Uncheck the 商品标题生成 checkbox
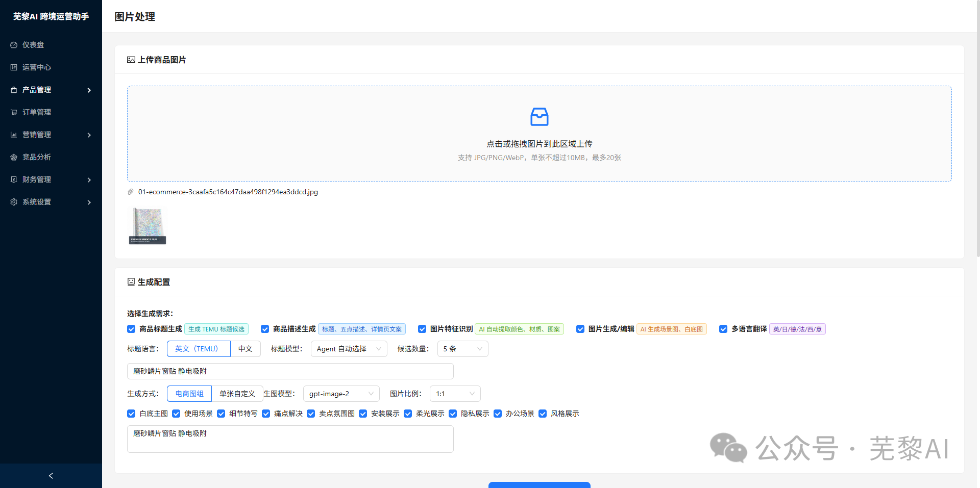 tap(131, 329)
